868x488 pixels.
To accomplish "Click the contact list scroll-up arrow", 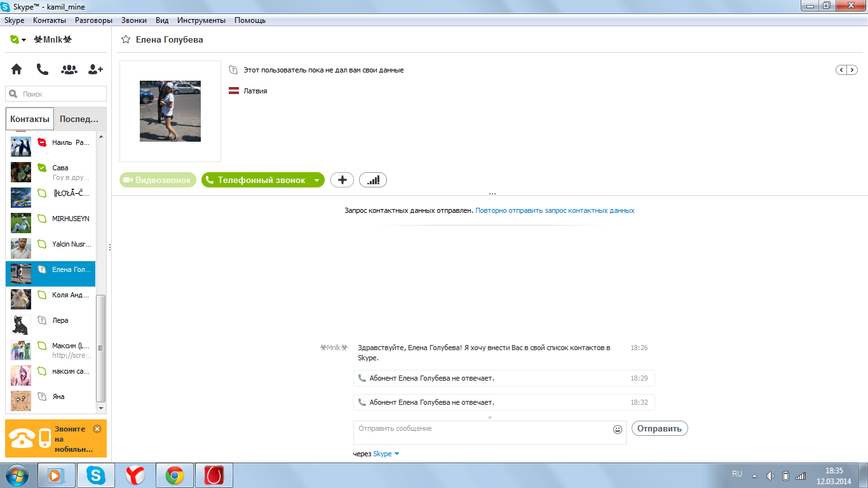I will click(x=101, y=136).
